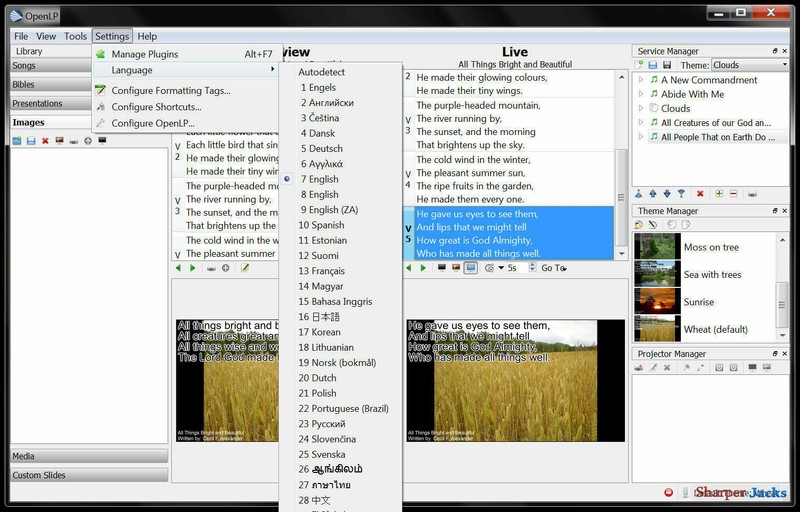Go to previous slide in Live controller
The height and width of the screenshot is (512, 800).
408,268
